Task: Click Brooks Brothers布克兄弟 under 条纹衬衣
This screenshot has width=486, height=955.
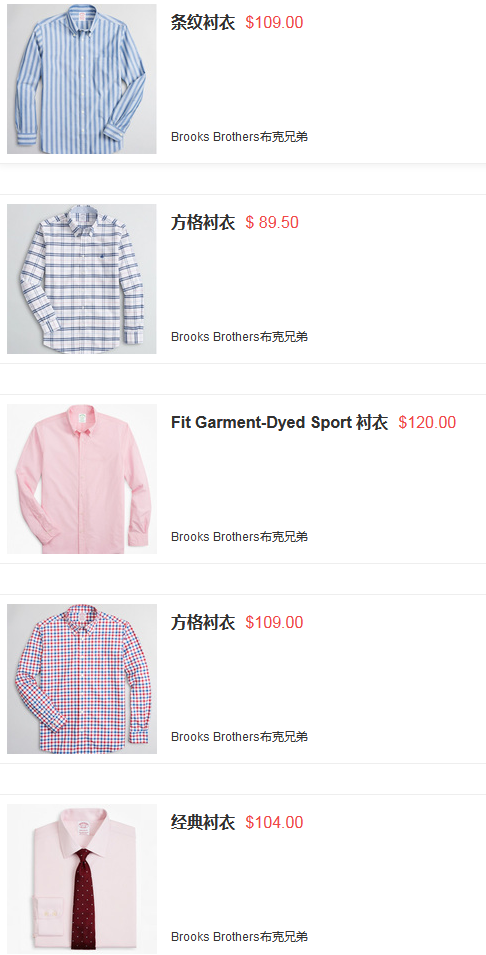Action: click(x=239, y=137)
